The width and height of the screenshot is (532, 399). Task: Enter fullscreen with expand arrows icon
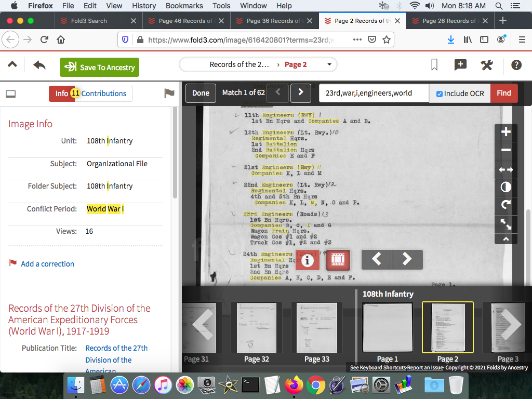tap(506, 223)
